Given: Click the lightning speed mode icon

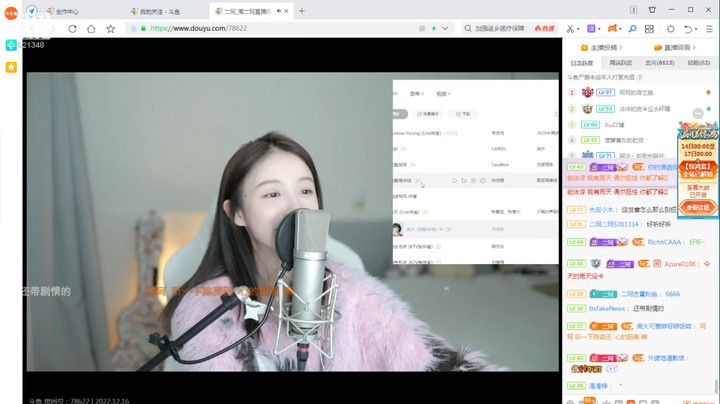Looking at the screenshot, I should pyautogui.click(x=433, y=28).
